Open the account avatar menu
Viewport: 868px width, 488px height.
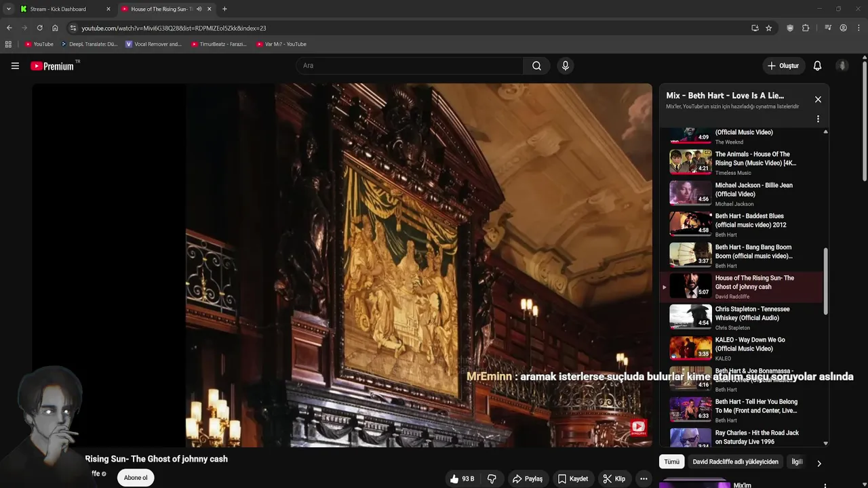pos(842,66)
